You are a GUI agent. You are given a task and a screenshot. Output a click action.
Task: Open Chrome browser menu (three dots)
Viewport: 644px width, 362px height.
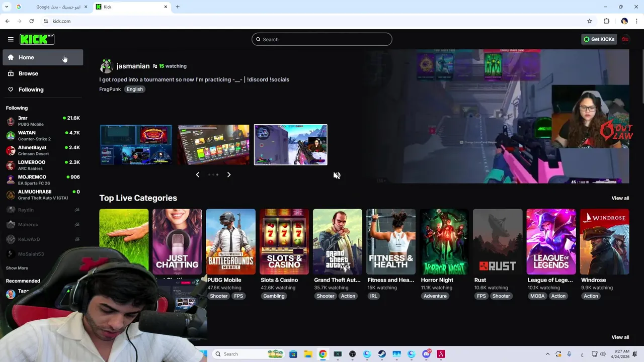pos(637,21)
